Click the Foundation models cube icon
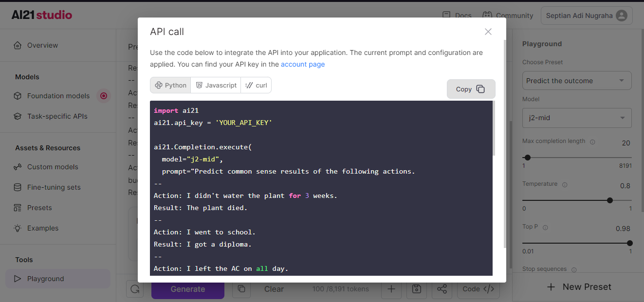Image resolution: width=644 pixels, height=302 pixels. click(18, 96)
